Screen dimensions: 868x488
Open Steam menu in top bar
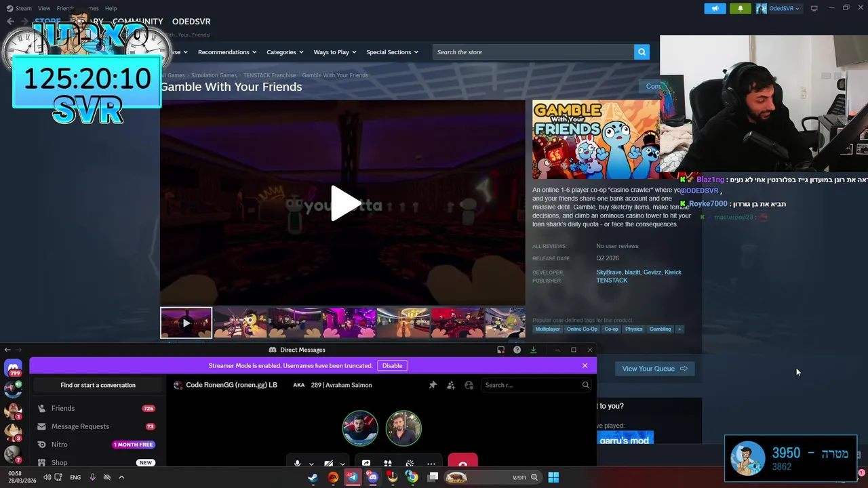pos(19,8)
